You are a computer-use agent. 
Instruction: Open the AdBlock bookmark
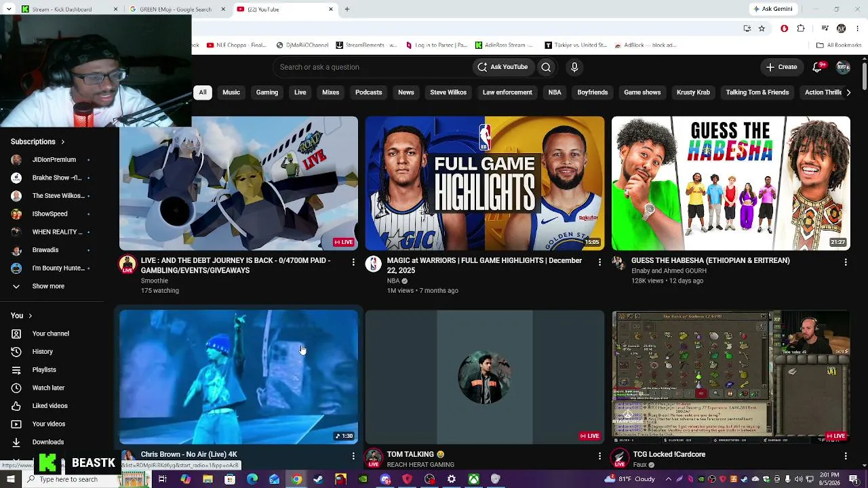[x=645, y=45]
